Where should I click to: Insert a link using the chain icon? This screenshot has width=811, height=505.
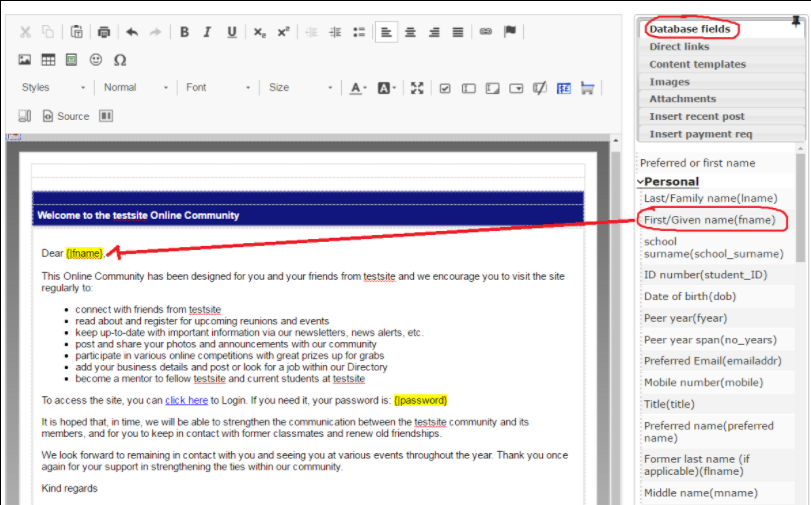486,32
